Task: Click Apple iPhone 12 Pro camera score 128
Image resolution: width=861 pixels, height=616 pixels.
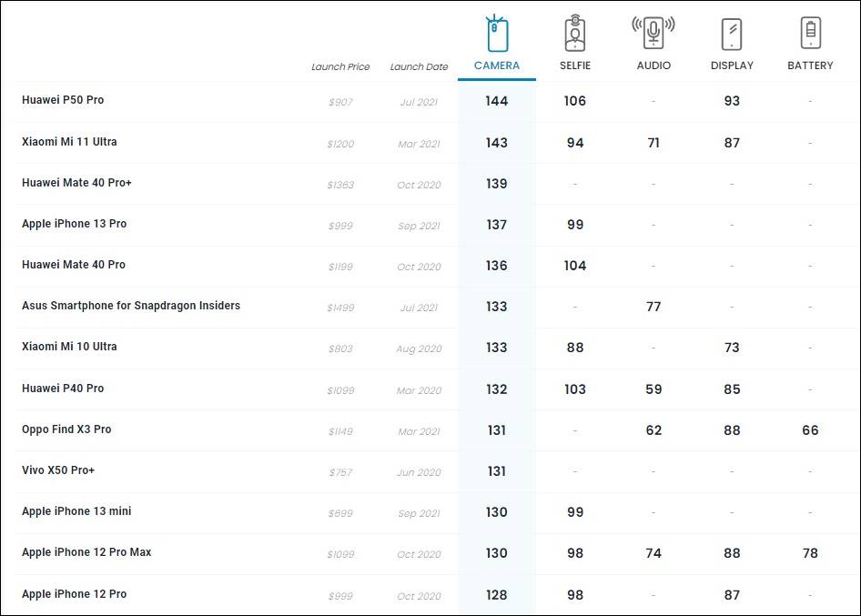Action: [x=496, y=595]
